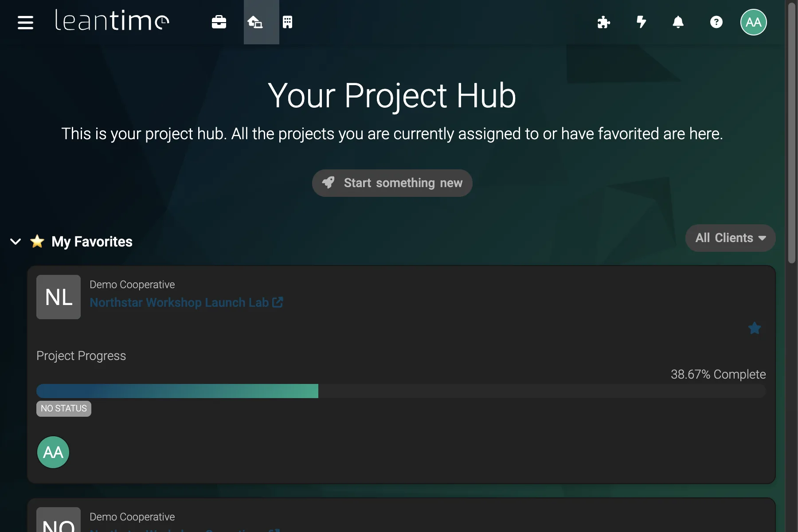The height and width of the screenshot is (532, 798).
Task: Open the hamburger main menu
Action: point(25,22)
